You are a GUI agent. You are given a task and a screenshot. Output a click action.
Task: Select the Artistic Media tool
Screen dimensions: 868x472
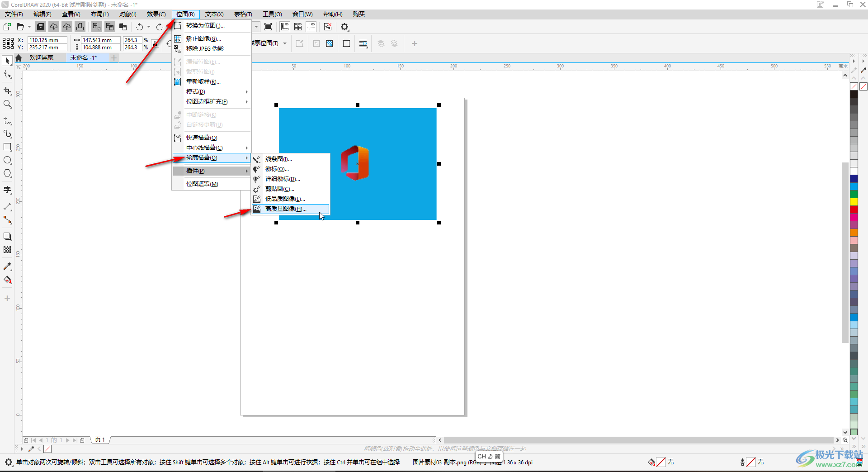tap(7, 134)
